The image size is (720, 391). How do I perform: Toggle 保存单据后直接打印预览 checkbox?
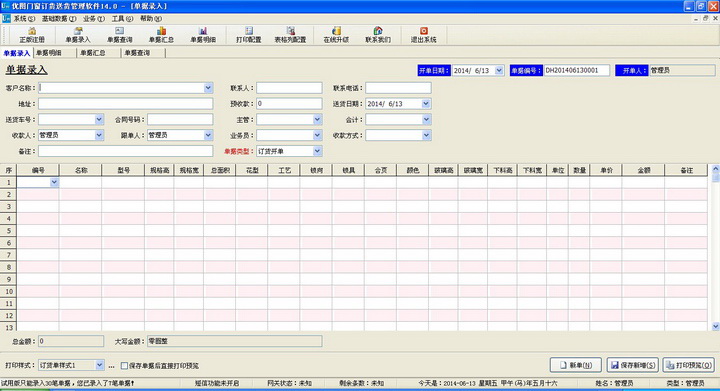coord(124,366)
